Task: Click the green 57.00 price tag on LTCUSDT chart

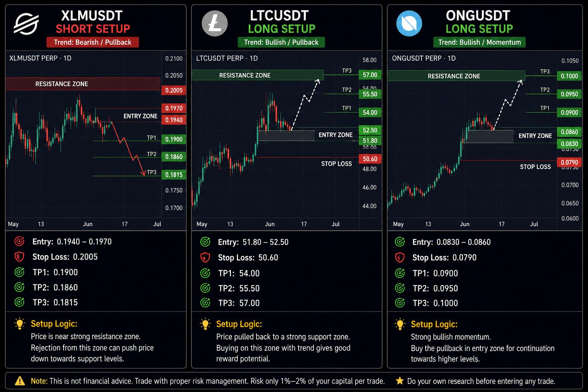Action: pyautogui.click(x=370, y=75)
